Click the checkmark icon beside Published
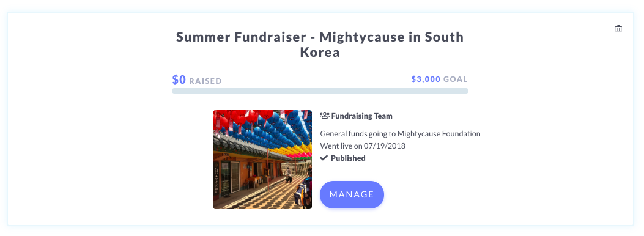The image size is (644, 236). pyautogui.click(x=324, y=158)
